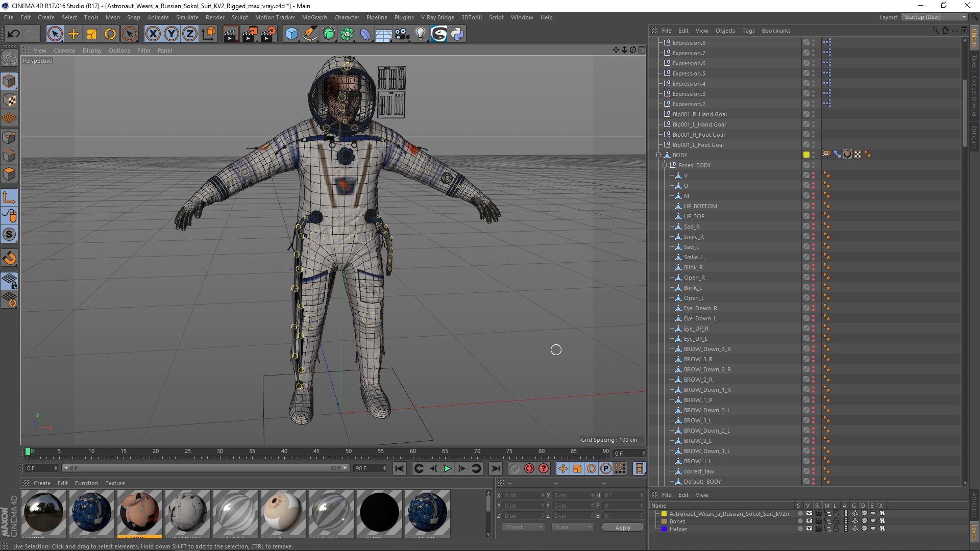The image size is (980, 551).
Task: Open viewport Filter menu
Action: click(144, 51)
